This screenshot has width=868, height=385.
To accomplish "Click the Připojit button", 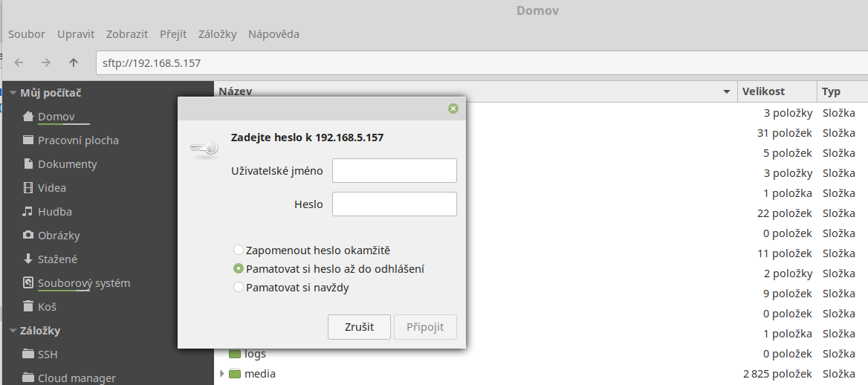I will tap(425, 327).
